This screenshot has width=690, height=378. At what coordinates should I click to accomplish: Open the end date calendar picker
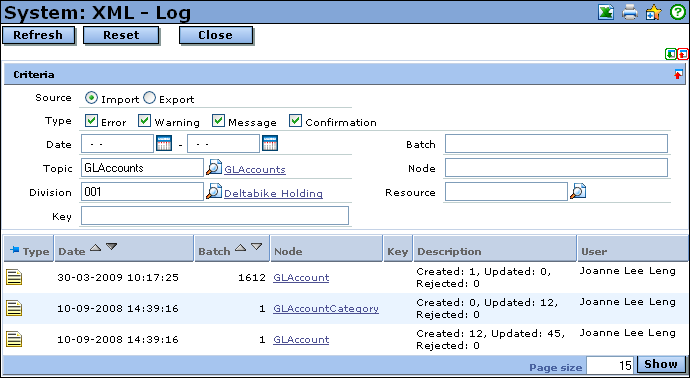pos(270,143)
